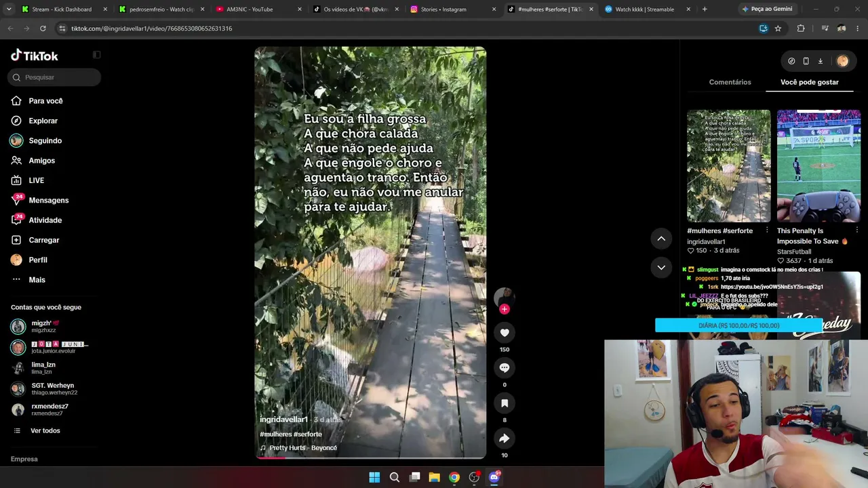
Task: Click the phone app icon in header
Action: coord(806,61)
